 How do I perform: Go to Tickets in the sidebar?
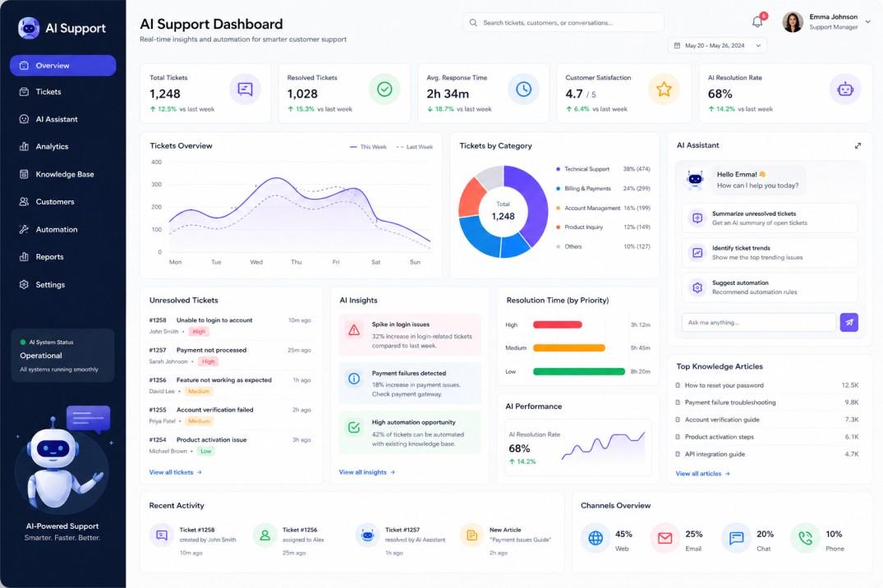tap(63, 92)
